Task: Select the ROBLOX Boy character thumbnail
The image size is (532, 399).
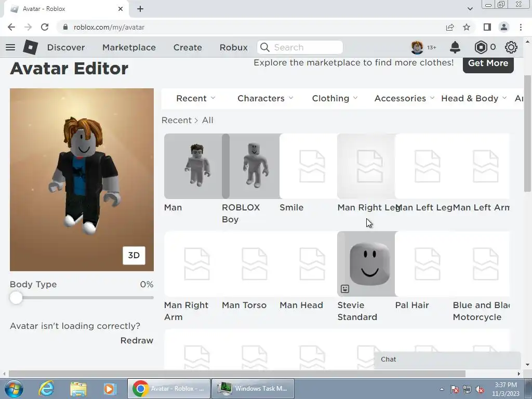Action: pyautogui.click(x=251, y=166)
